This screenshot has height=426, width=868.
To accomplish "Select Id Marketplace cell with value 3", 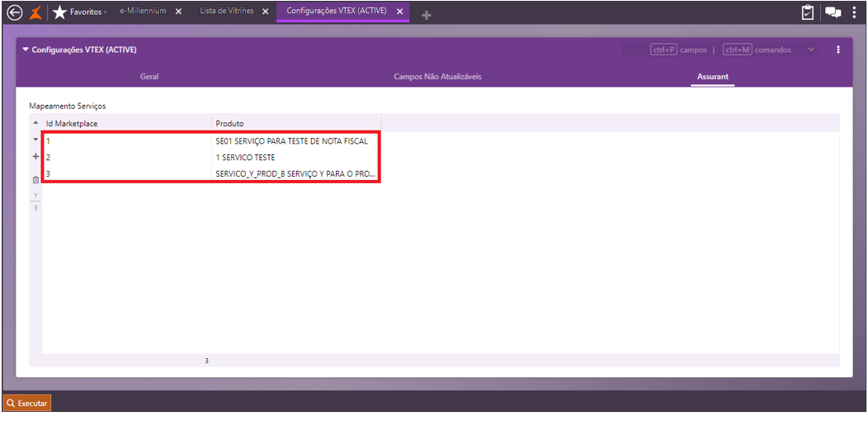I will click(127, 174).
